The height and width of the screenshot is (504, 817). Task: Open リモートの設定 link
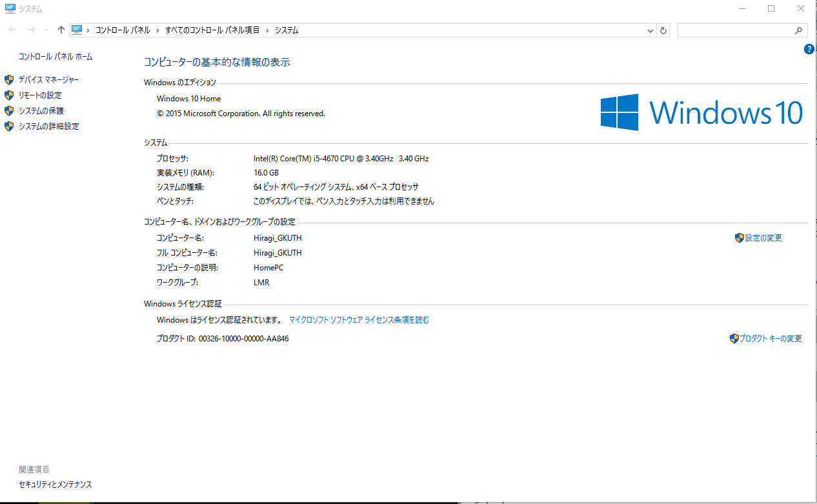tap(40, 95)
